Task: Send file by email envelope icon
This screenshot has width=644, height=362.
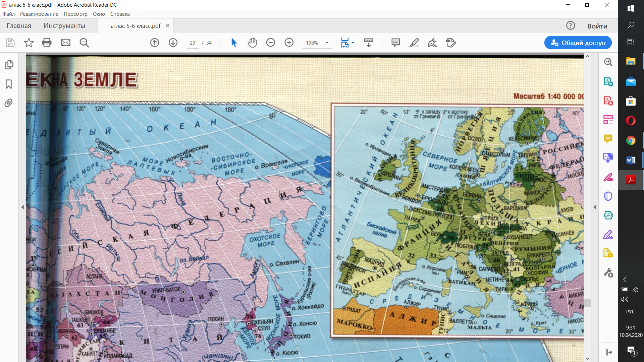Action: point(66,43)
